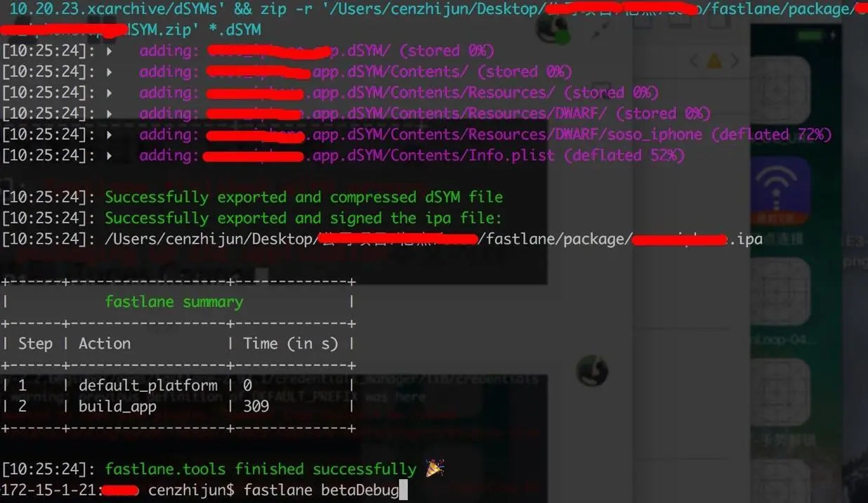Viewport: 868px width, 503px height.
Task: Click the 'fastlane betaDebug' command at the prompt
Action: click(321, 490)
